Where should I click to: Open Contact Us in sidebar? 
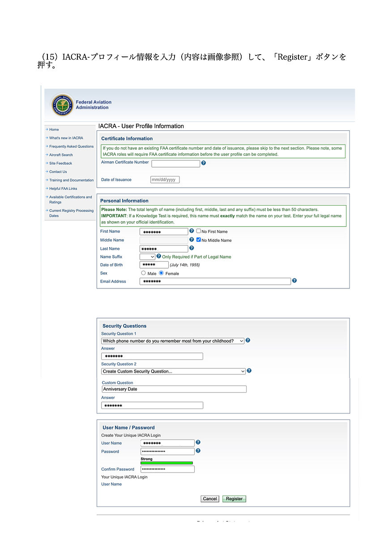[x=58, y=172]
